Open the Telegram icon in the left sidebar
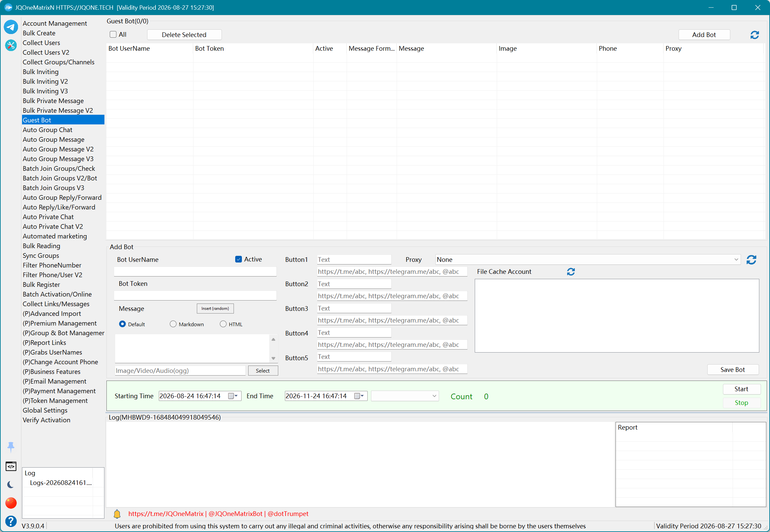The width and height of the screenshot is (770, 532). 11,27
